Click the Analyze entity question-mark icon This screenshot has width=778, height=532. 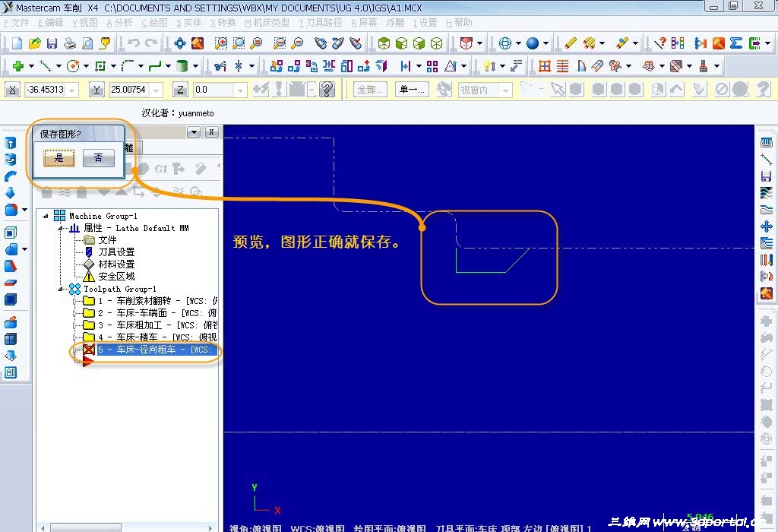click(x=659, y=43)
